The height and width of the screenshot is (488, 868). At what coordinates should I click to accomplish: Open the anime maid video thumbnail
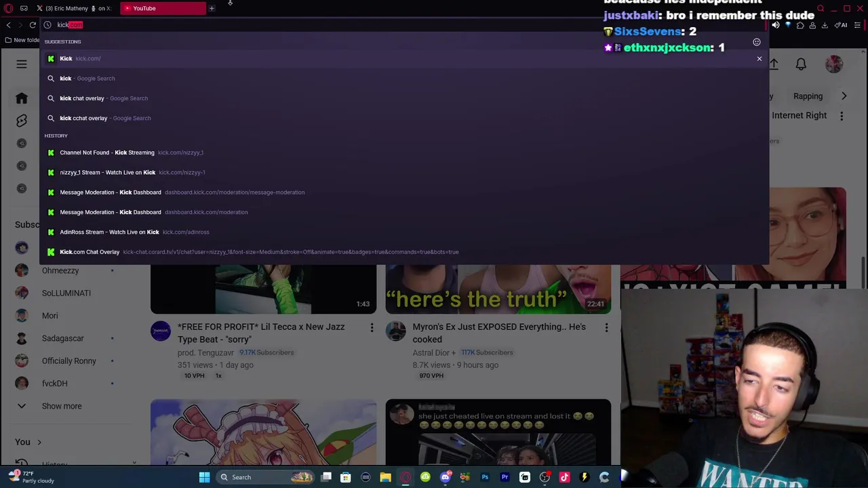pyautogui.click(x=263, y=432)
